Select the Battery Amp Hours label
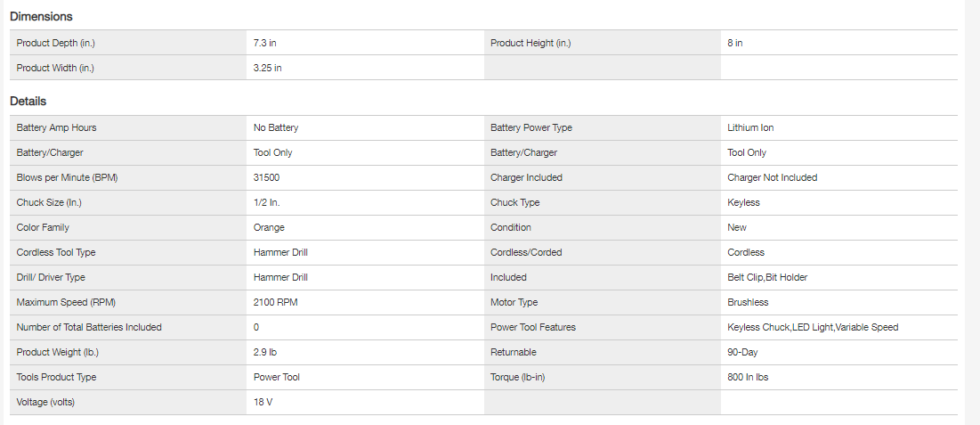Image resolution: width=980 pixels, height=425 pixels. 56,127
